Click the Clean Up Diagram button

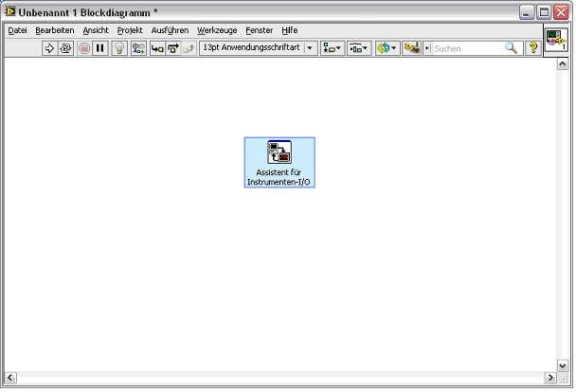tap(411, 48)
